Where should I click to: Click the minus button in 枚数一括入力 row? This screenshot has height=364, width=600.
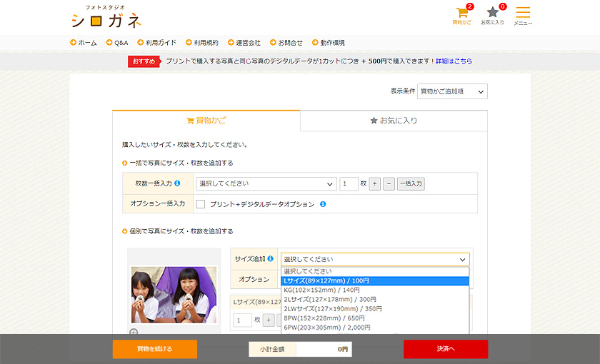(x=389, y=184)
